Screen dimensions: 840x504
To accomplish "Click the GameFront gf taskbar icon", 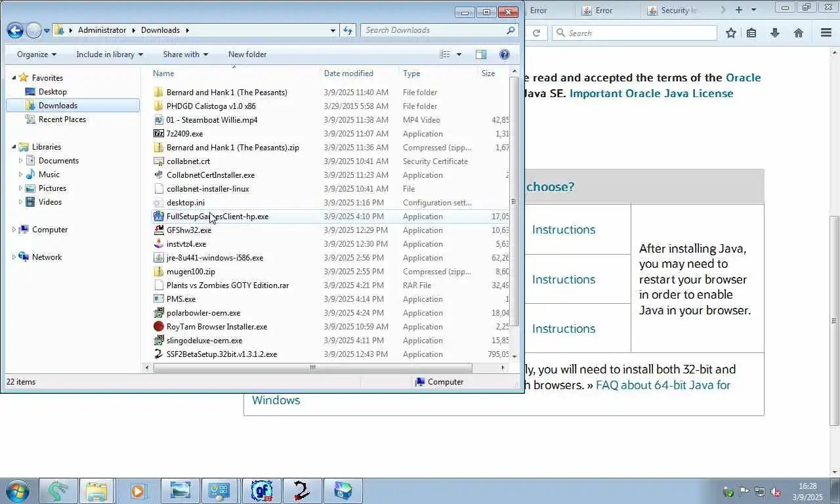I will click(x=262, y=491).
